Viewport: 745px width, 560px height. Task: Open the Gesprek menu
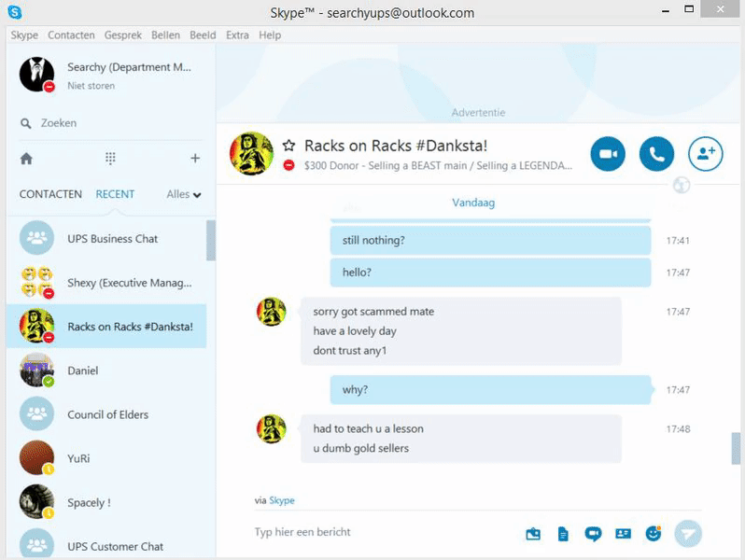123,35
